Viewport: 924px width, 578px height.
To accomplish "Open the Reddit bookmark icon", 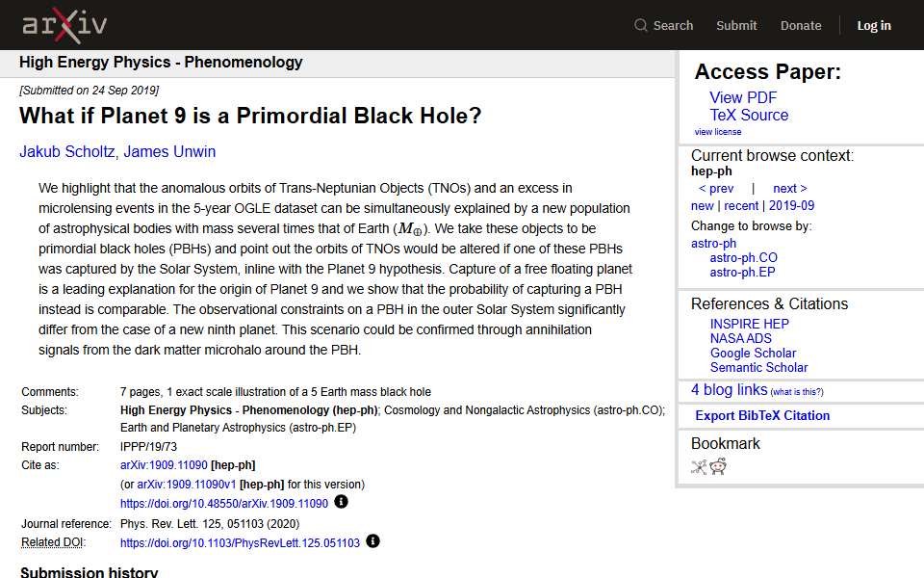I will click(718, 466).
